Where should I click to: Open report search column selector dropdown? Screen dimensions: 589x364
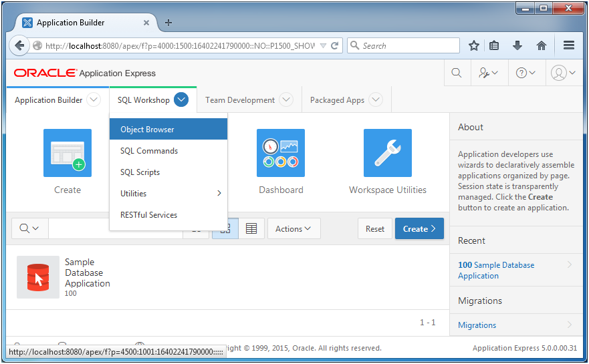(x=29, y=228)
